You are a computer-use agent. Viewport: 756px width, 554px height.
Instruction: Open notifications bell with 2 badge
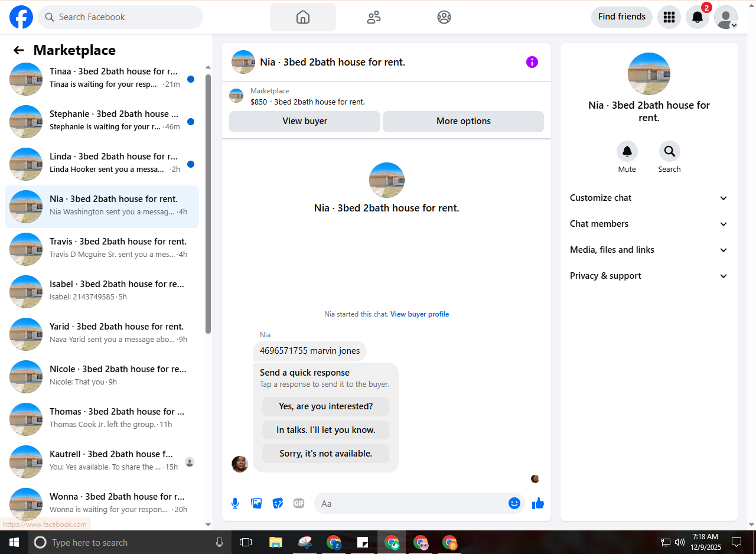(x=698, y=17)
